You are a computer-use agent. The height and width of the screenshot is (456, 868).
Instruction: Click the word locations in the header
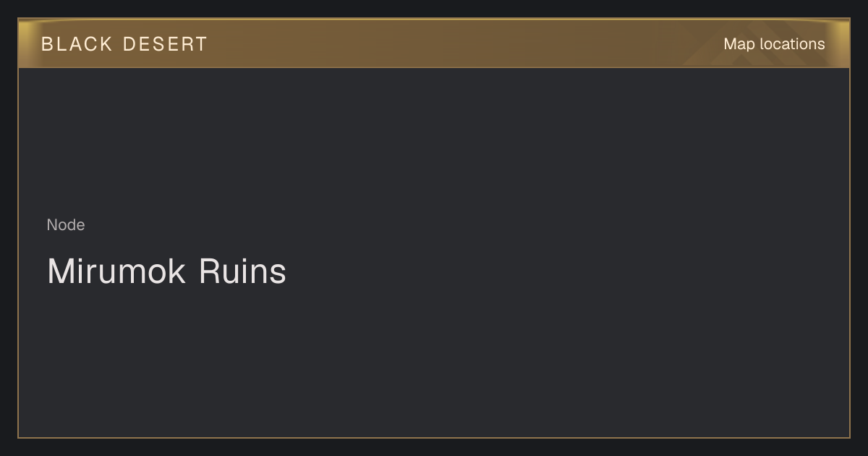click(792, 44)
